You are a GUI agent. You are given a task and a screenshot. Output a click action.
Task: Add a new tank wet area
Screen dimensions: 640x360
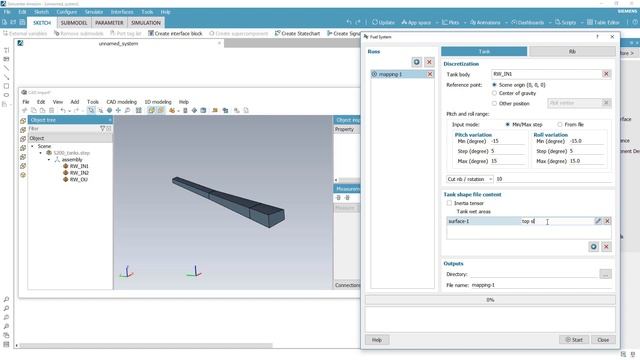click(593, 247)
